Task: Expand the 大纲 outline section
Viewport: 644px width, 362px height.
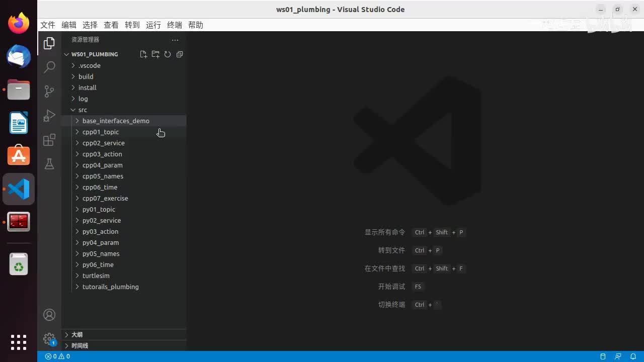Action: (124, 334)
